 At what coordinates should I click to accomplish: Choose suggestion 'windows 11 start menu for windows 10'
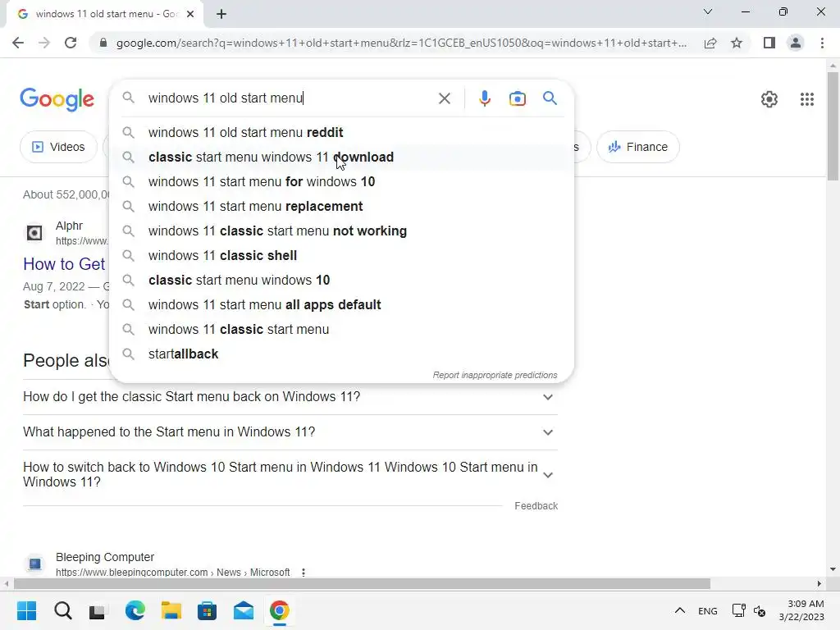click(341, 181)
